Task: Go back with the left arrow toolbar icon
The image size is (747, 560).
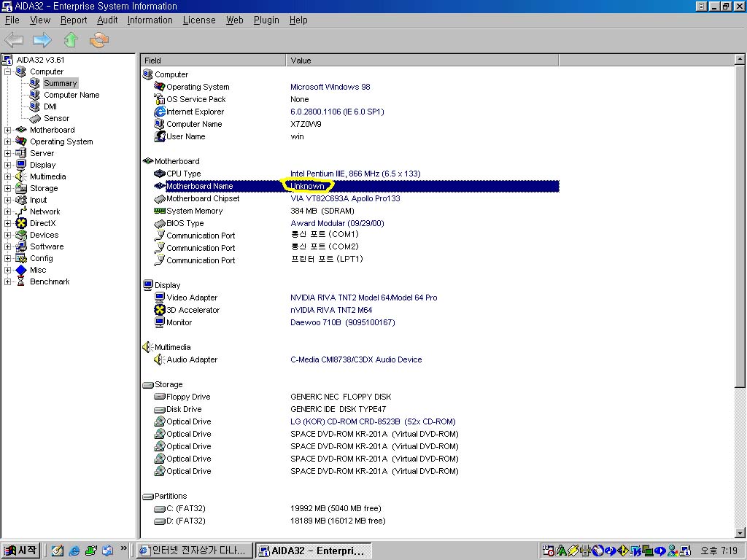Action: pyautogui.click(x=14, y=40)
